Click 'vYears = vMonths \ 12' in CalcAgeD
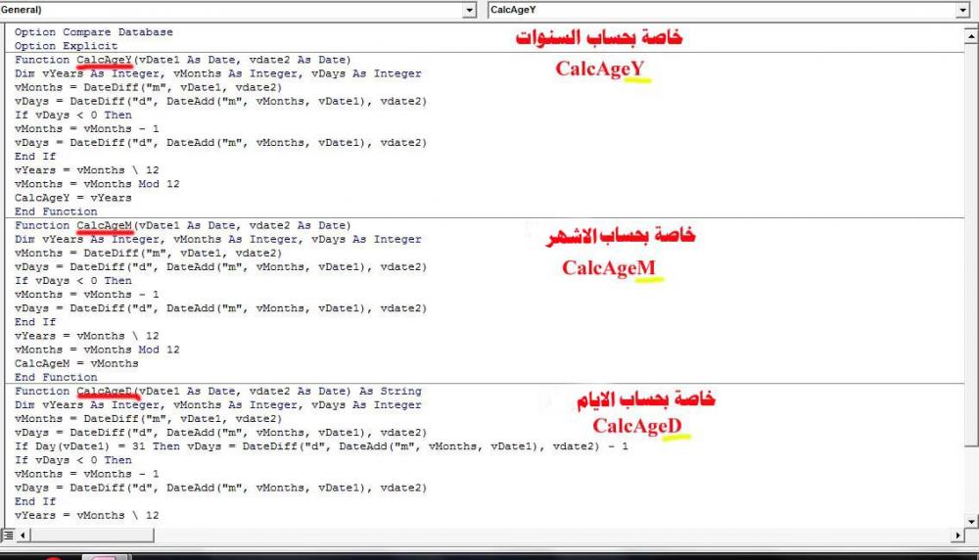Image resolution: width=979 pixels, height=560 pixels. coord(87,515)
